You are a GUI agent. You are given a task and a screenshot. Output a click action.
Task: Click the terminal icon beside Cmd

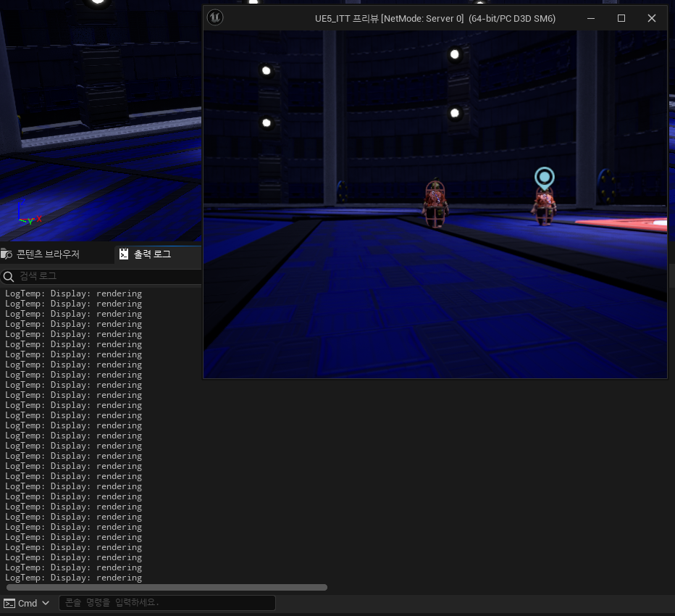tap(9, 603)
